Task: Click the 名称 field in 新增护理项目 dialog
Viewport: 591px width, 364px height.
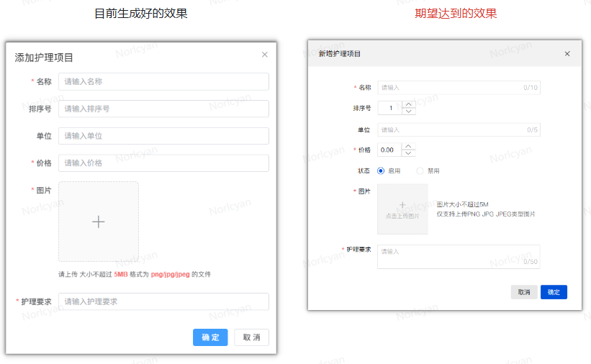Action: (x=459, y=88)
